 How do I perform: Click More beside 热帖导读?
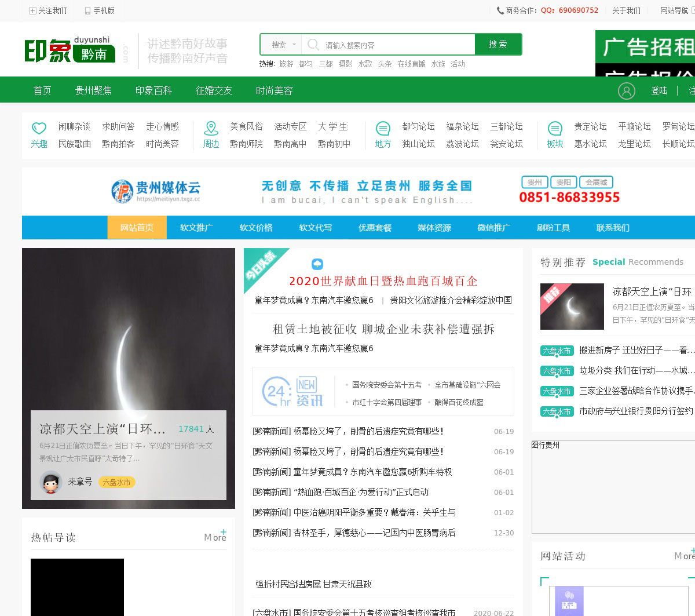[x=215, y=537]
